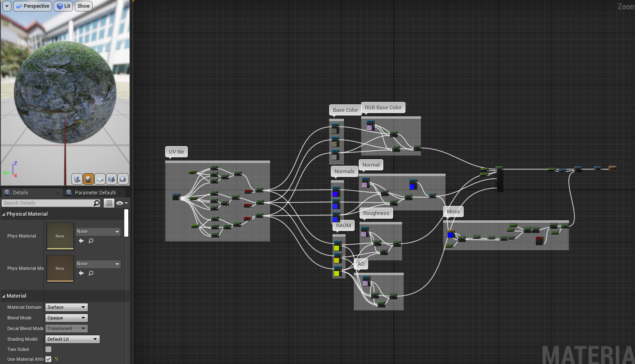The image size is (635, 364).
Task: Open the eye view options in Details
Action: point(122,203)
